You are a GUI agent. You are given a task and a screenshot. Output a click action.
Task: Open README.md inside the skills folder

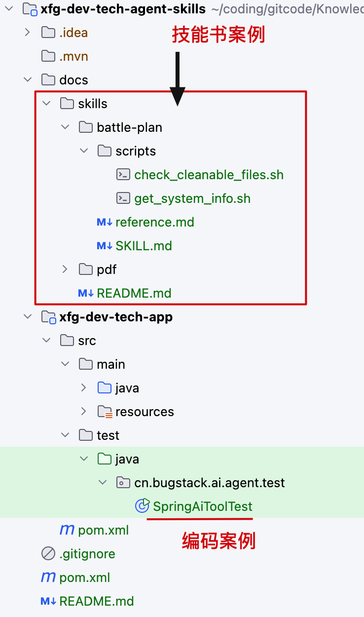point(133,293)
